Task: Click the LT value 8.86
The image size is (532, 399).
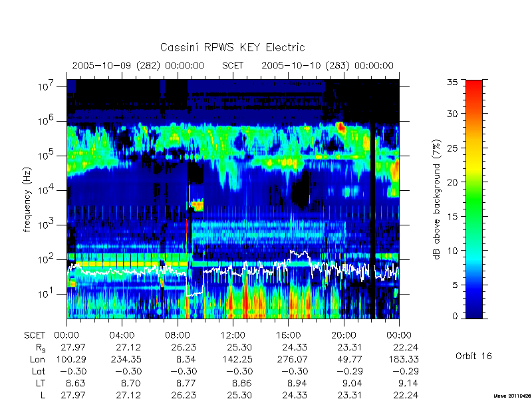Action: click(x=242, y=383)
